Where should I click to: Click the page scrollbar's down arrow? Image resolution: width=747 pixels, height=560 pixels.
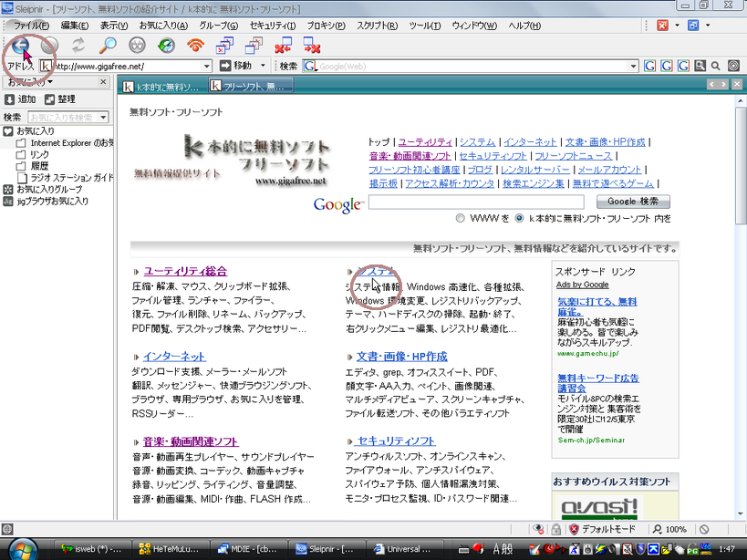point(741,513)
